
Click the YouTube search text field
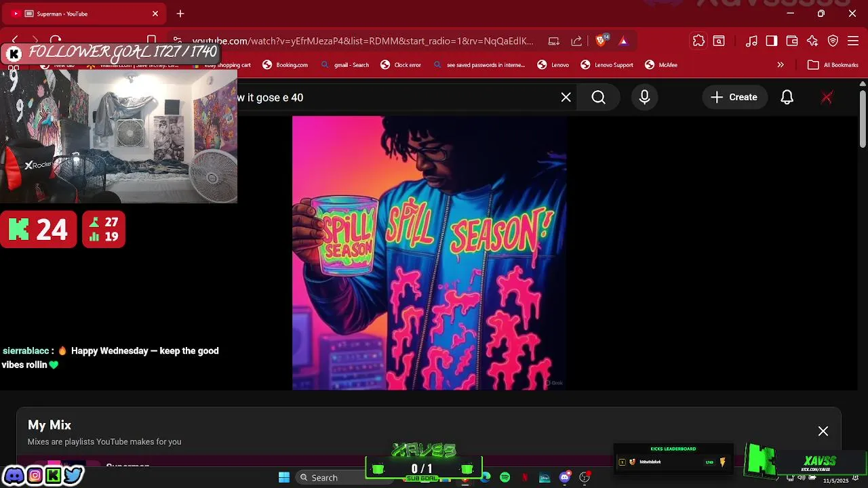397,98
